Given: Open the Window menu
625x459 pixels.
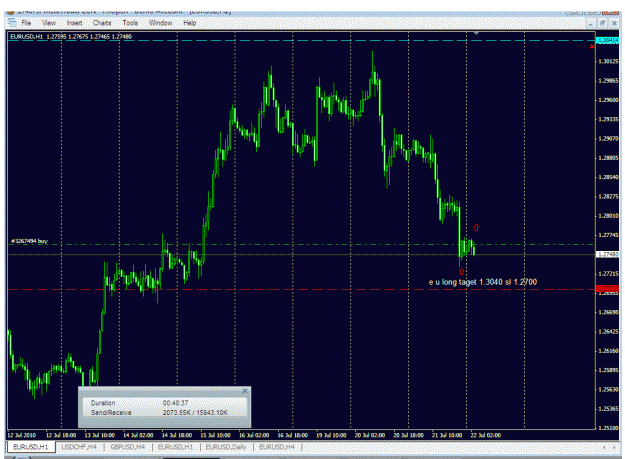Looking at the screenshot, I should tap(160, 23).
